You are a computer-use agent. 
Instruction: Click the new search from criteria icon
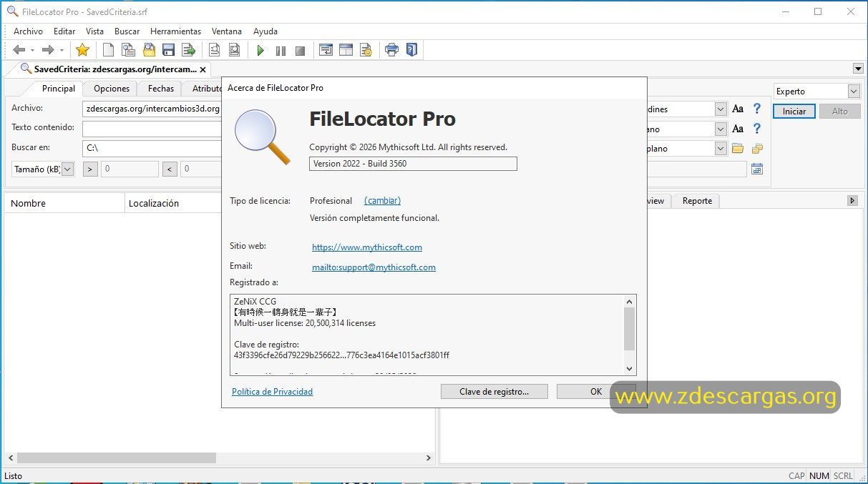(x=128, y=50)
